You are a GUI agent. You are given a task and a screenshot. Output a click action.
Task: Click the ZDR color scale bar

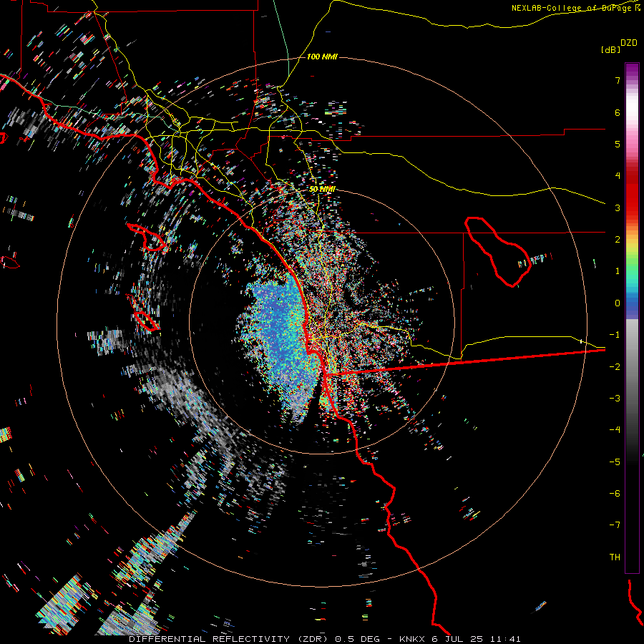coord(632,318)
